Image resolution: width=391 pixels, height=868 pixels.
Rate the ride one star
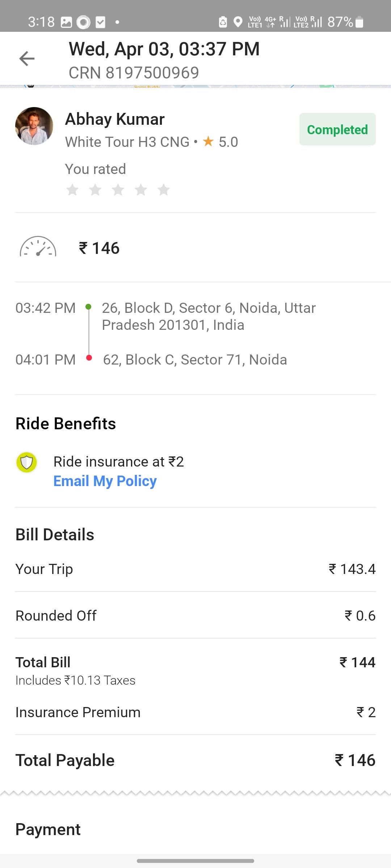[72, 190]
